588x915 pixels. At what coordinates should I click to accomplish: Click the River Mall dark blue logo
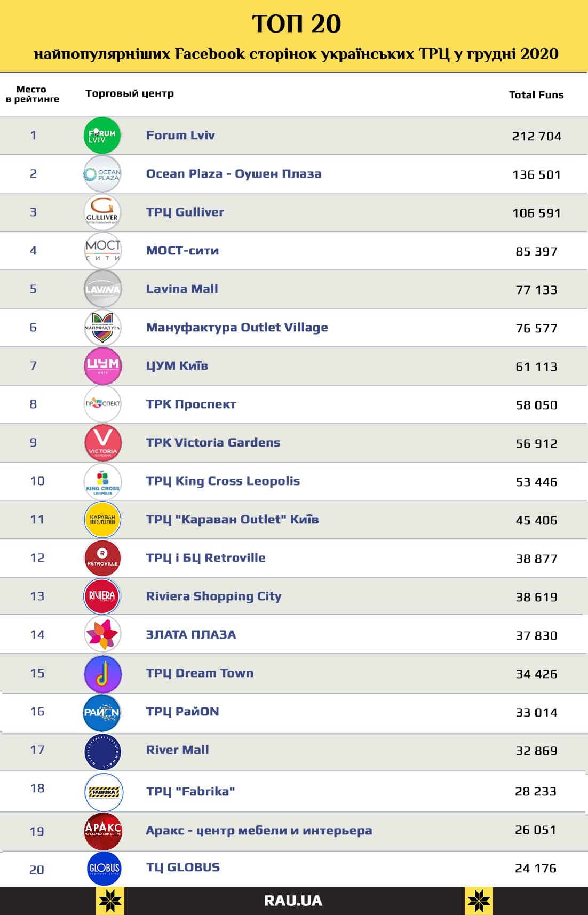point(102,751)
